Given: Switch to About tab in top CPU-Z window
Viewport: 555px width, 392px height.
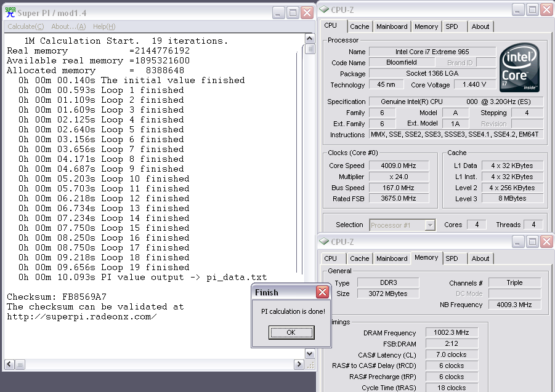Looking at the screenshot, I should point(480,26).
